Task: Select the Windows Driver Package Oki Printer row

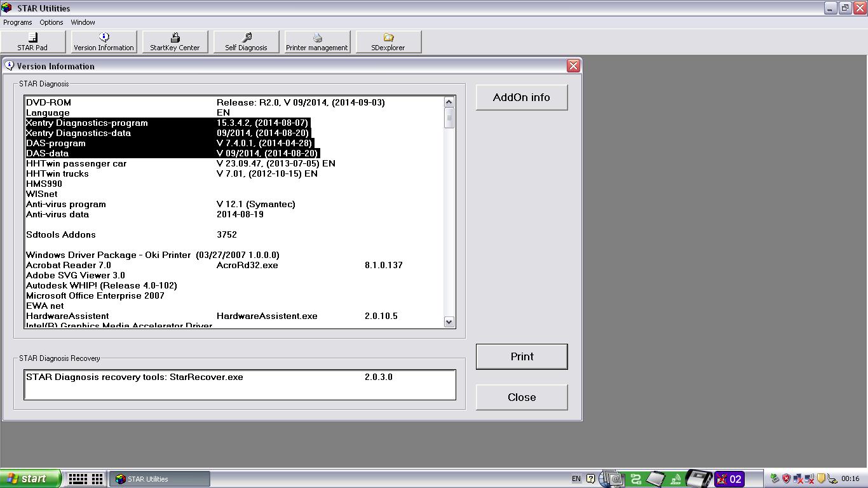Action: click(x=234, y=255)
